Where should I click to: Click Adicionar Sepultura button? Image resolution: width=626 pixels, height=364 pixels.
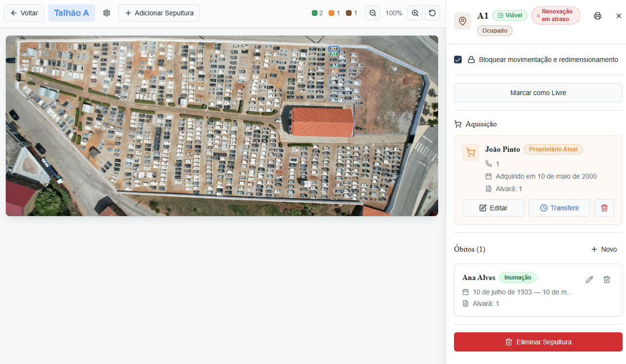pos(159,13)
